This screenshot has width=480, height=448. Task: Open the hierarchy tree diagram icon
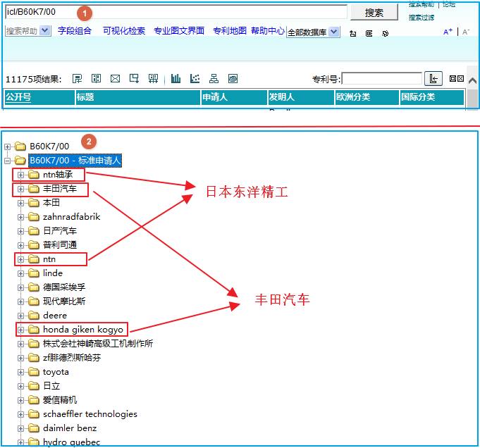tap(214, 78)
